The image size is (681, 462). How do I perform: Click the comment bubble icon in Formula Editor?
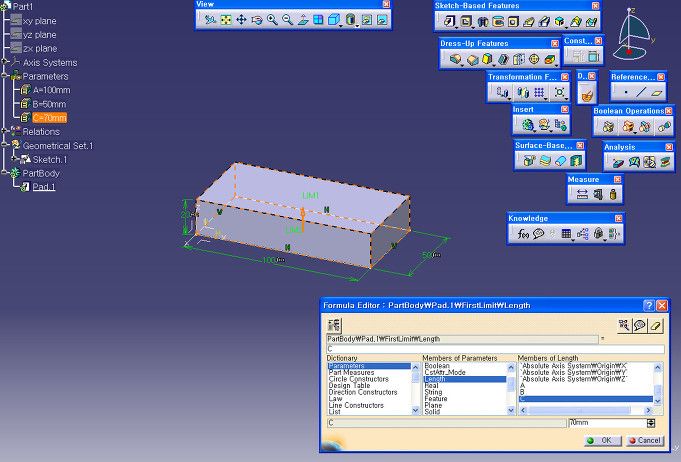(x=640, y=325)
